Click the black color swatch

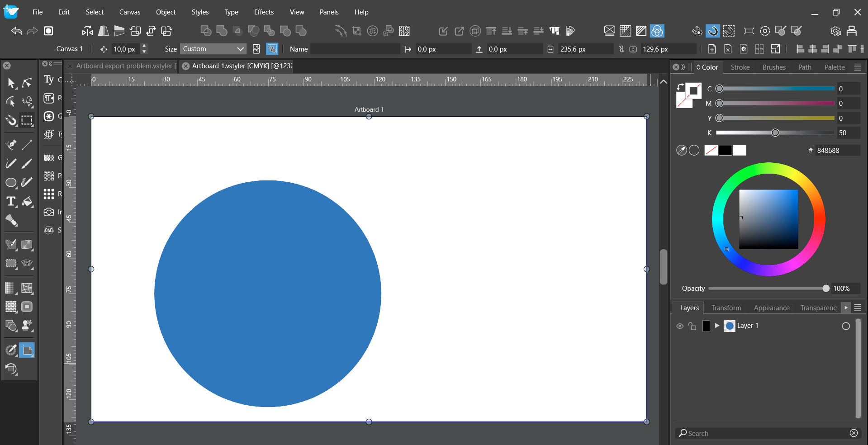tap(725, 150)
